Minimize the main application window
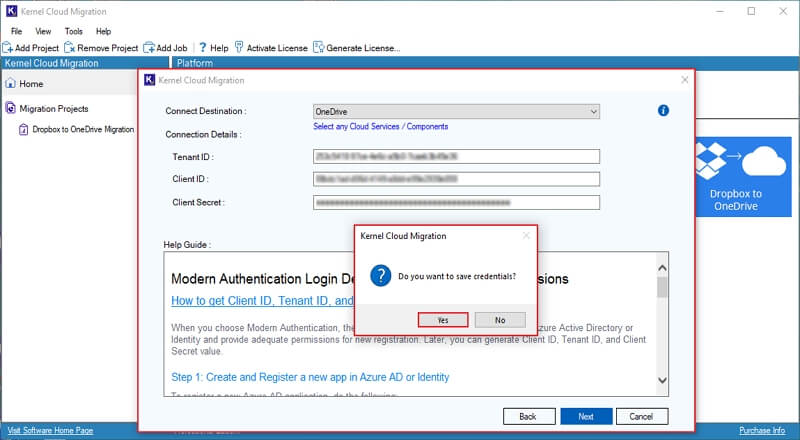 (x=720, y=11)
